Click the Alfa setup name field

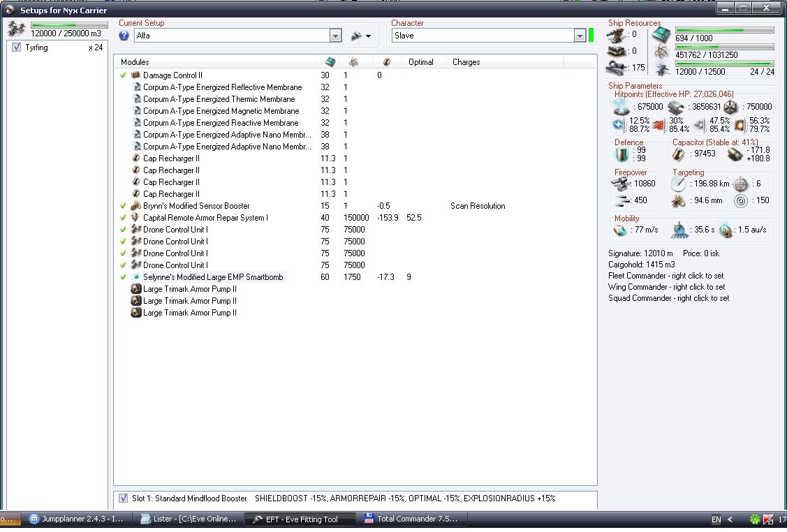(233, 36)
